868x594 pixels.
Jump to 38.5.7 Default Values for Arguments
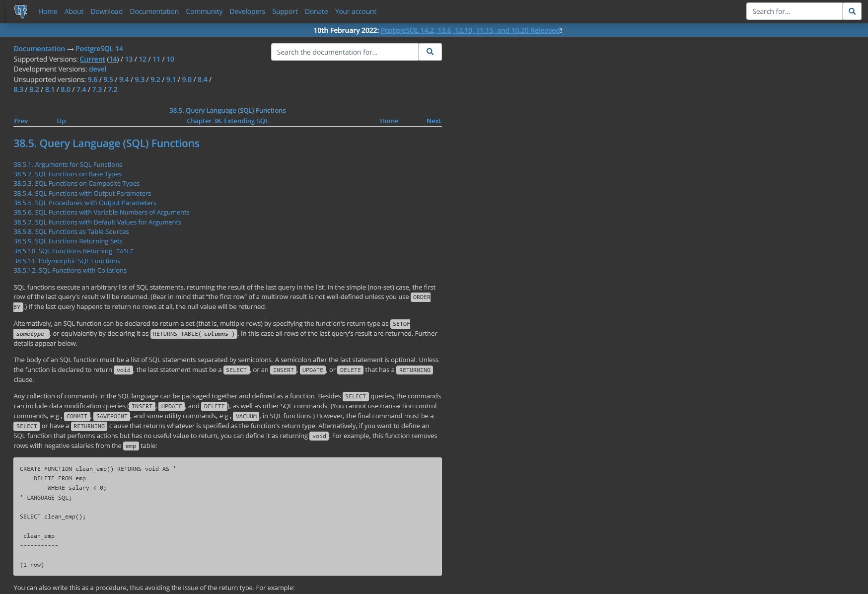(x=97, y=222)
